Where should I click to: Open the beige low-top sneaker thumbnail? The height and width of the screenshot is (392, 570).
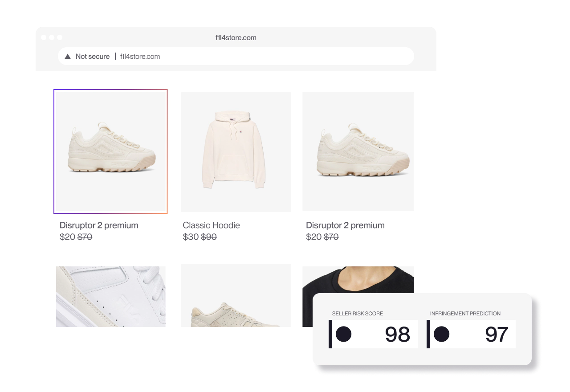236,295
